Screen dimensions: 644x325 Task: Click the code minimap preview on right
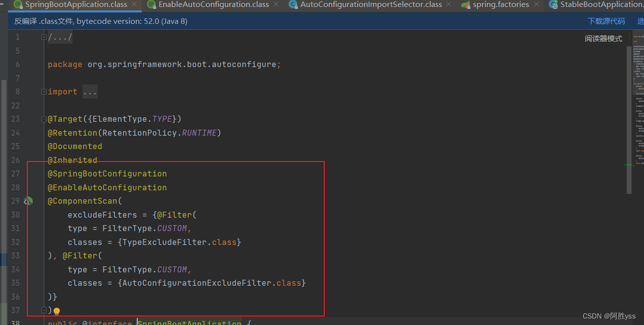coord(638,99)
